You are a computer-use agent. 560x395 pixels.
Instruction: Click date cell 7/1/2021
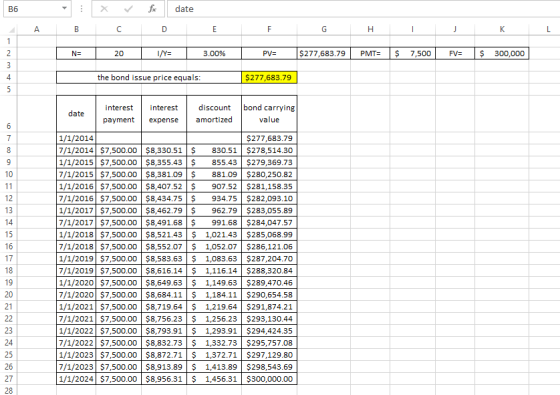(x=76, y=319)
